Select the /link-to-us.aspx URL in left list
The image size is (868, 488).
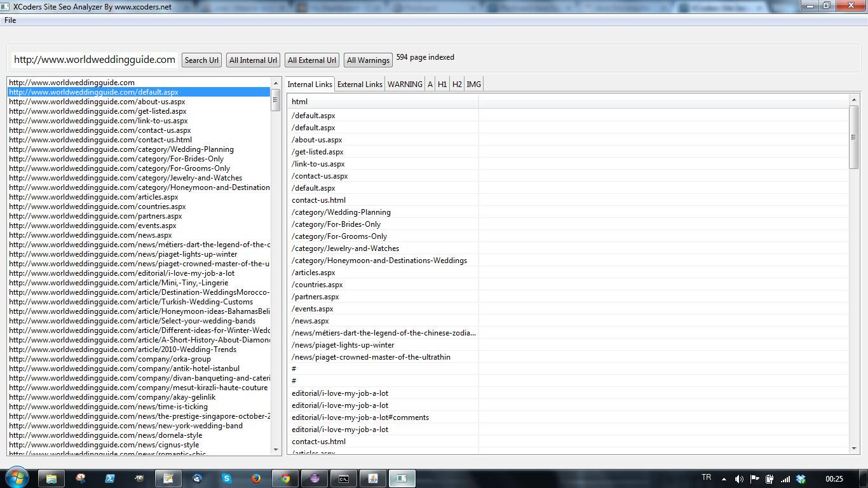[139, 120]
